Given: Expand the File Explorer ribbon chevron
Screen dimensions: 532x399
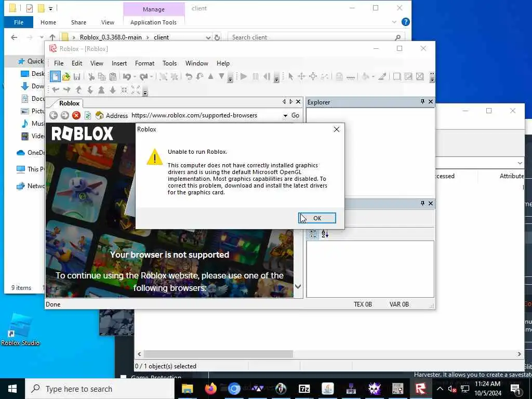Looking at the screenshot, I should tap(394, 22).
